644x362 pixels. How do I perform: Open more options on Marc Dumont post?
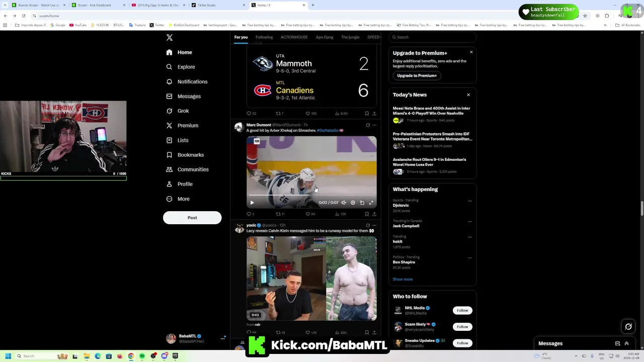[374, 125]
